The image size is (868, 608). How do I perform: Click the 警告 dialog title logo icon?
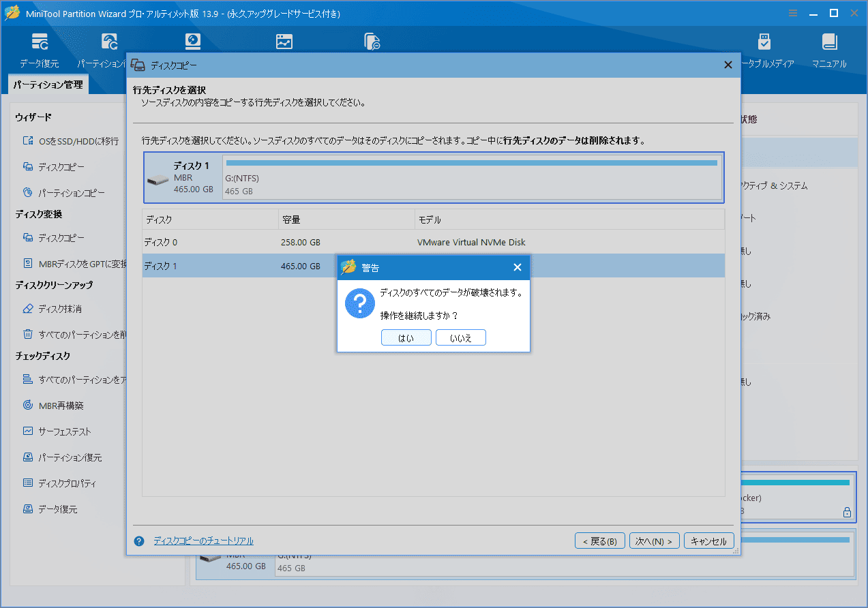tap(348, 267)
